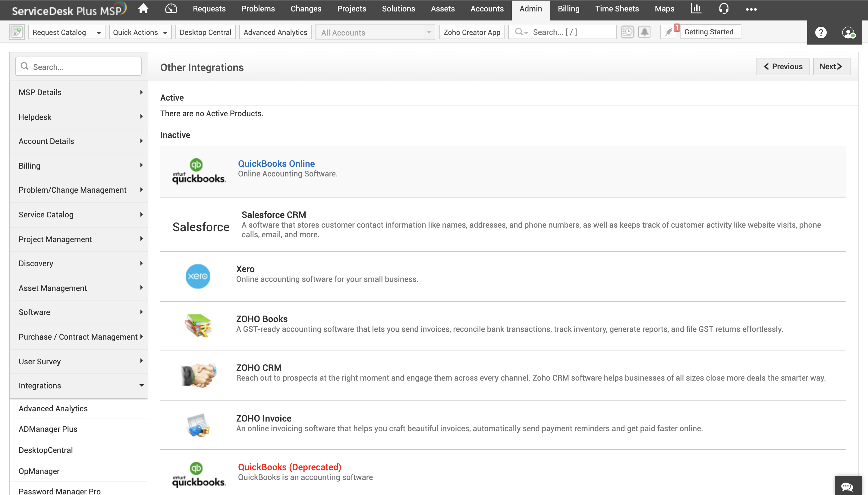Select the Assets module icon
Viewport: 868px width, 495px height.
[x=442, y=9]
